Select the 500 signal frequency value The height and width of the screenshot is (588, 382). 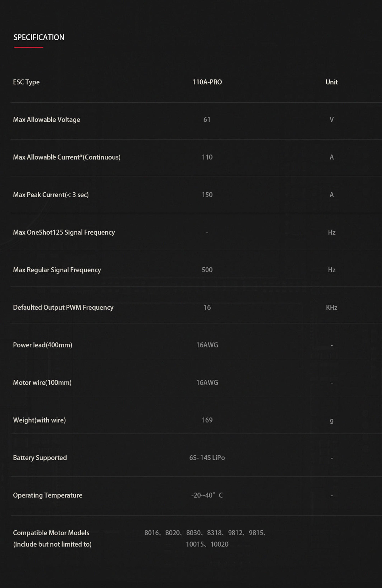(207, 270)
